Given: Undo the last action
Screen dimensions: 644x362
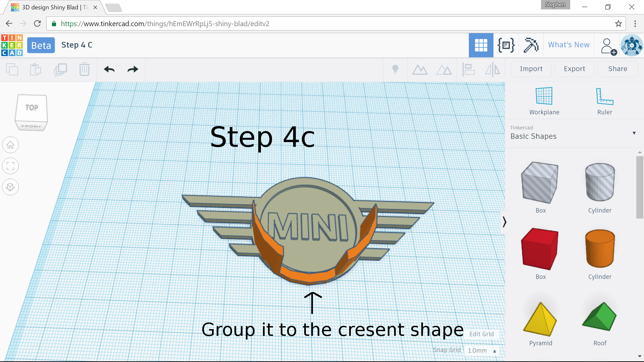Looking at the screenshot, I should pos(109,69).
